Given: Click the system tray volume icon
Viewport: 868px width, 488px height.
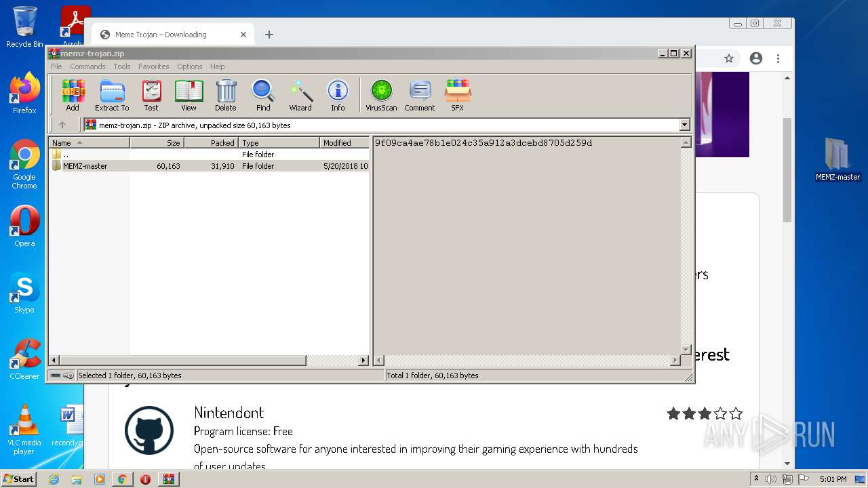Looking at the screenshot, I should [771, 479].
